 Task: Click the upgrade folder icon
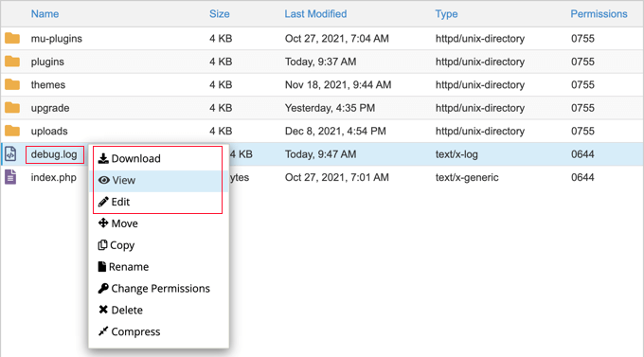pos(12,108)
